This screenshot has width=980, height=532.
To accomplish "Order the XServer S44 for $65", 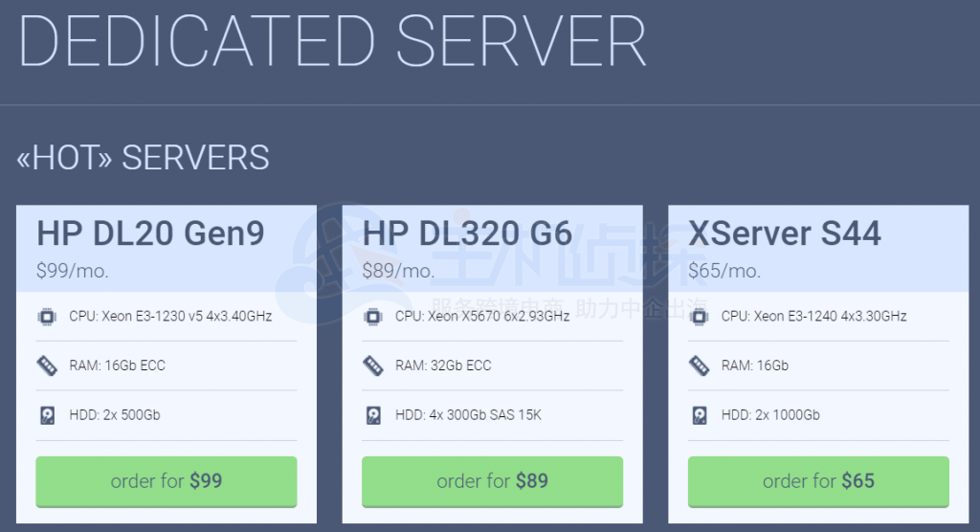I will [x=819, y=481].
